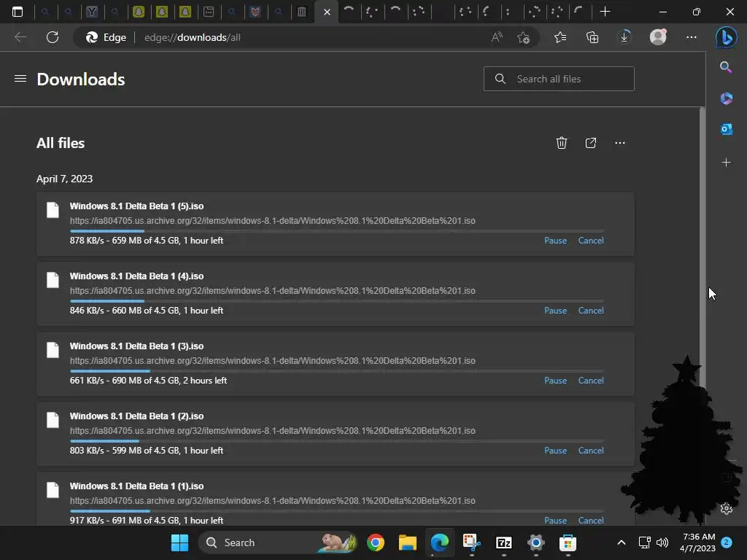Image resolution: width=747 pixels, height=560 pixels.
Task: Launch Google Chrome from taskbar
Action: point(376,542)
